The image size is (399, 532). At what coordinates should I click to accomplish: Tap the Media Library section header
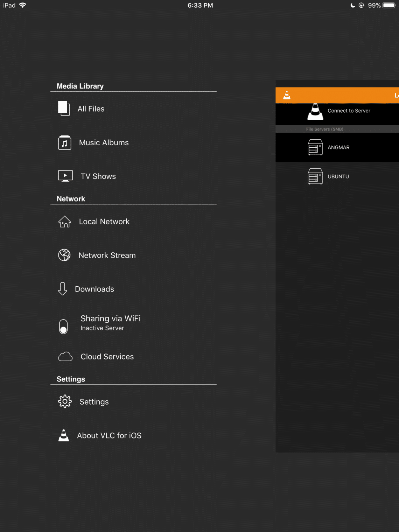point(80,86)
